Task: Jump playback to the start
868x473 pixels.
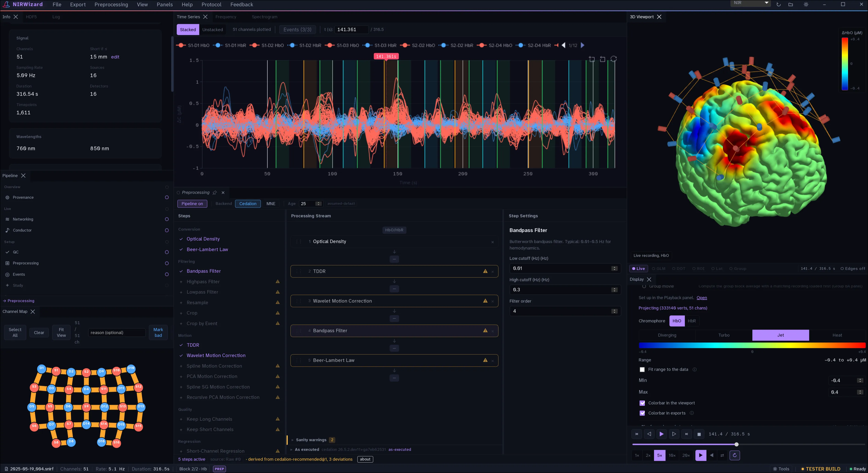Action: pyautogui.click(x=637, y=434)
